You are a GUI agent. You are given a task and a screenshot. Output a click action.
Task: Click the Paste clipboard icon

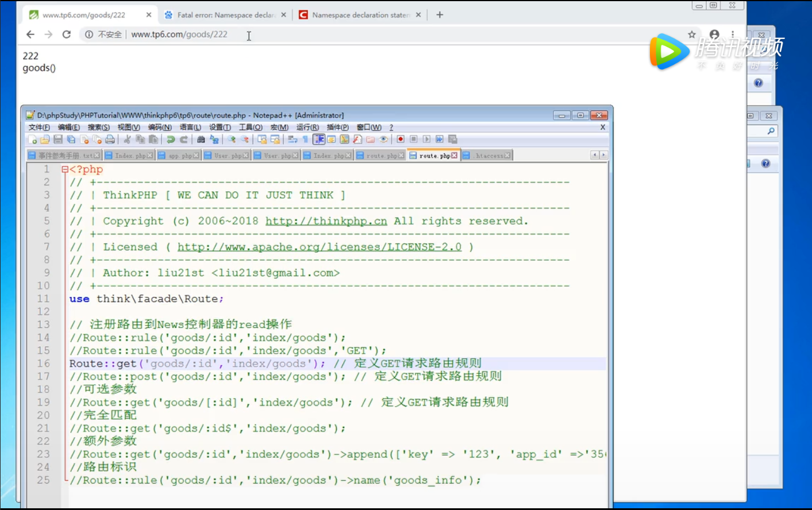[153, 140]
